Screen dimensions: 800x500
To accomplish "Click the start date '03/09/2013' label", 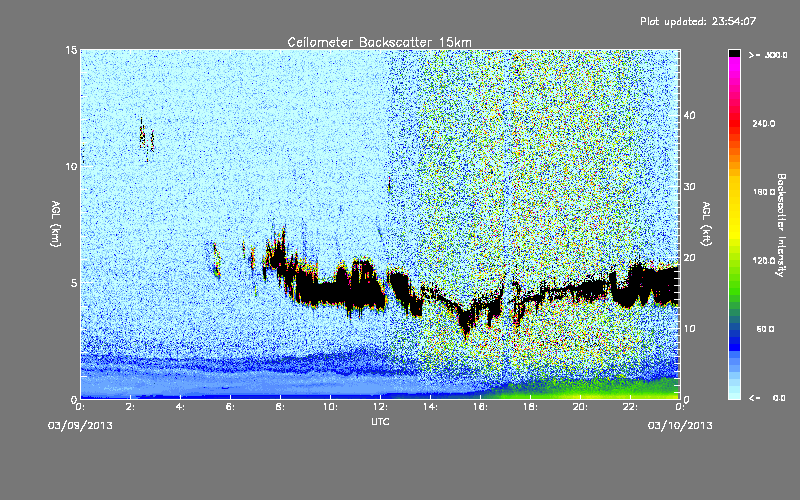I will pos(80,426).
